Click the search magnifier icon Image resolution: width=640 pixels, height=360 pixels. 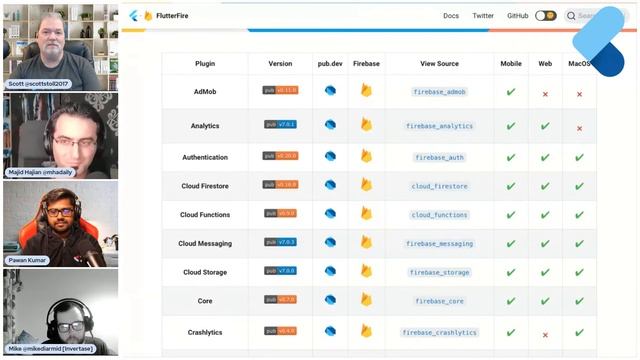point(571,16)
